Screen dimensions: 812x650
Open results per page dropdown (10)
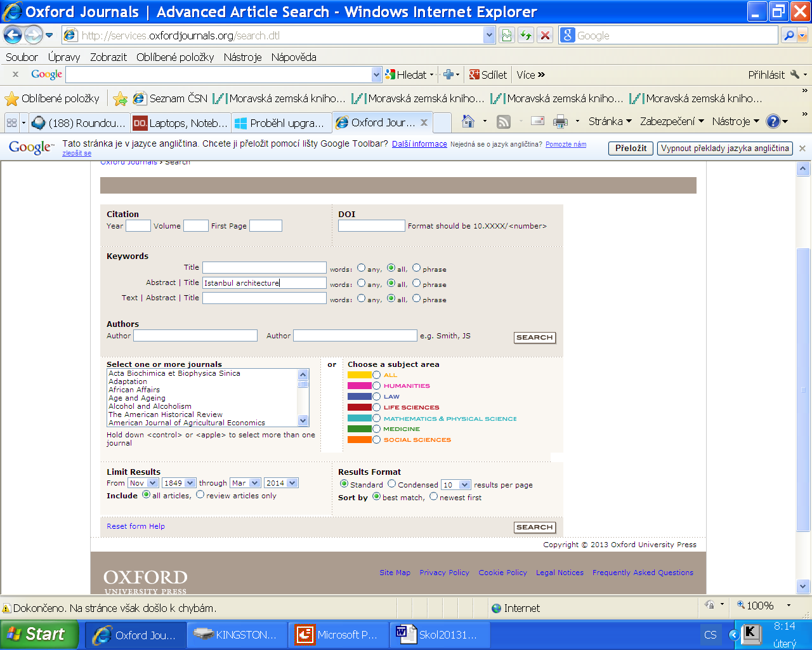455,485
